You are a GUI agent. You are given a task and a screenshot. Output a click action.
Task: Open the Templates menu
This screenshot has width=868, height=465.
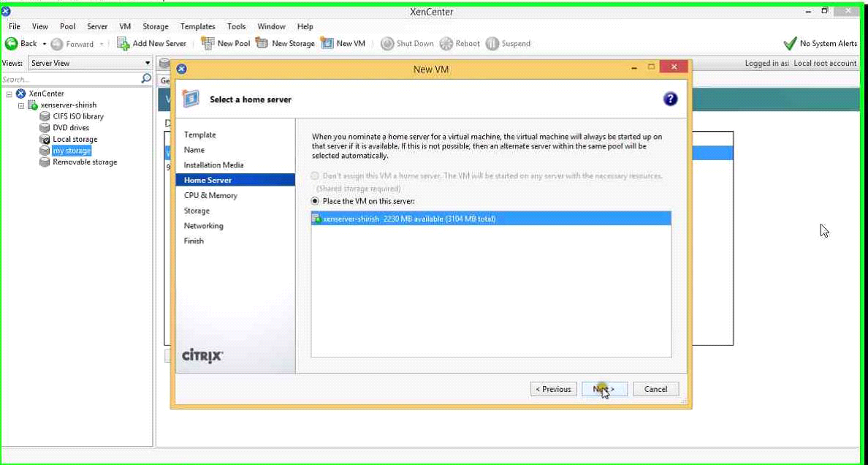pyautogui.click(x=197, y=26)
